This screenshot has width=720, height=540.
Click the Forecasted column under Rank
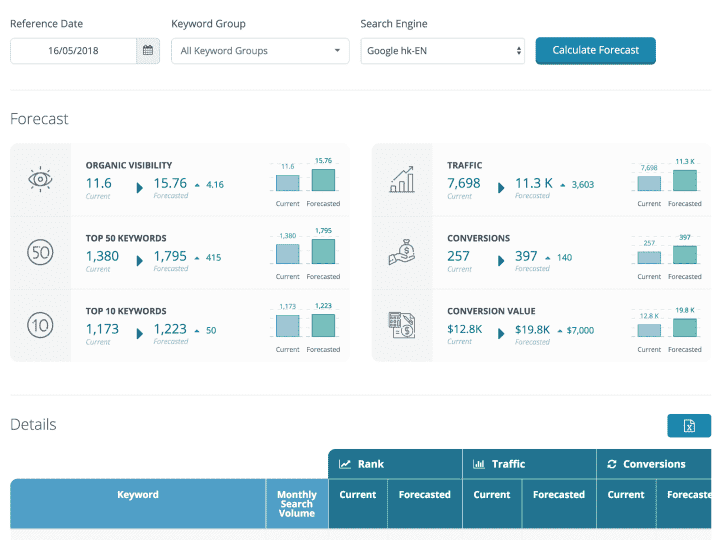point(425,495)
